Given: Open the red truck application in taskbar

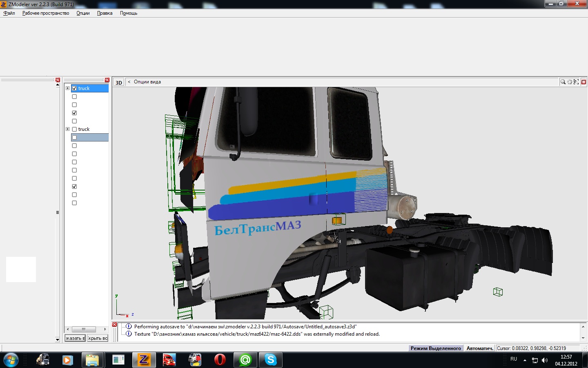Looking at the screenshot, I should coord(169,360).
